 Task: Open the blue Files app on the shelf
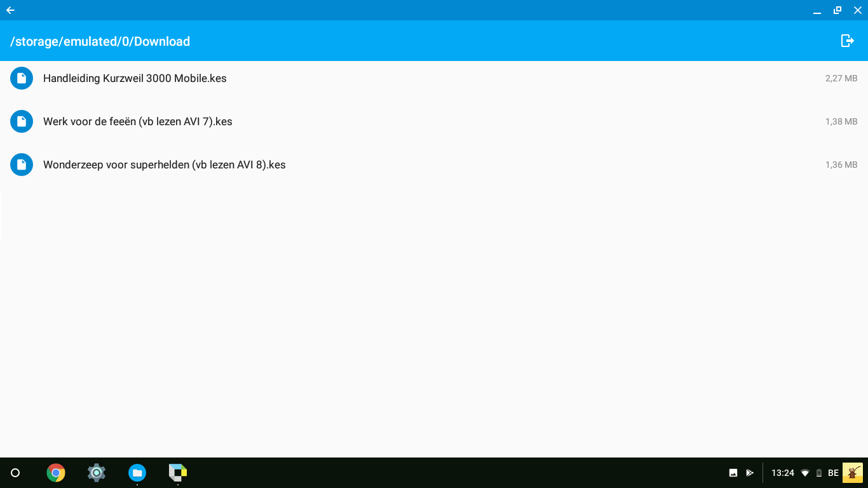click(137, 473)
